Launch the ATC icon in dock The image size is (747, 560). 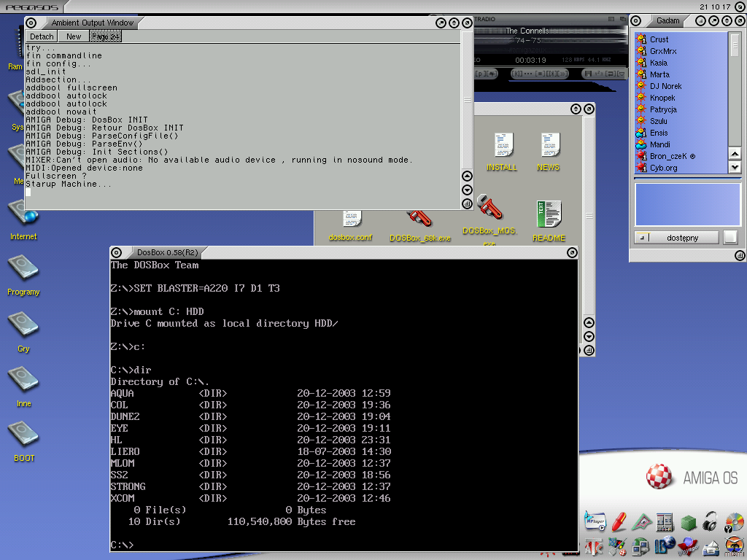(x=594, y=547)
